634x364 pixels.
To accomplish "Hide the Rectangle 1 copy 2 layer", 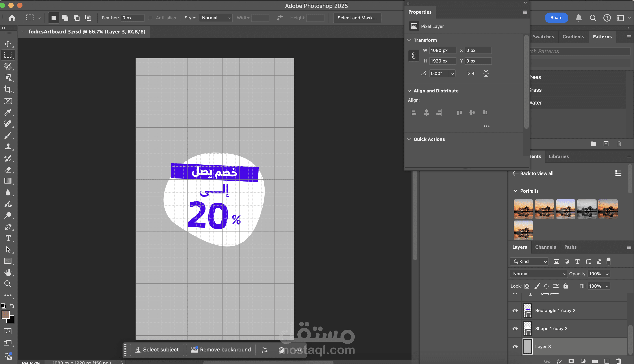I will (515, 311).
